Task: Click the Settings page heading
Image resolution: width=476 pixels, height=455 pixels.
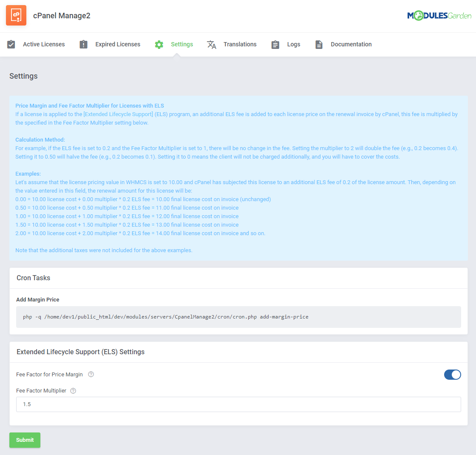Action: tap(23, 76)
